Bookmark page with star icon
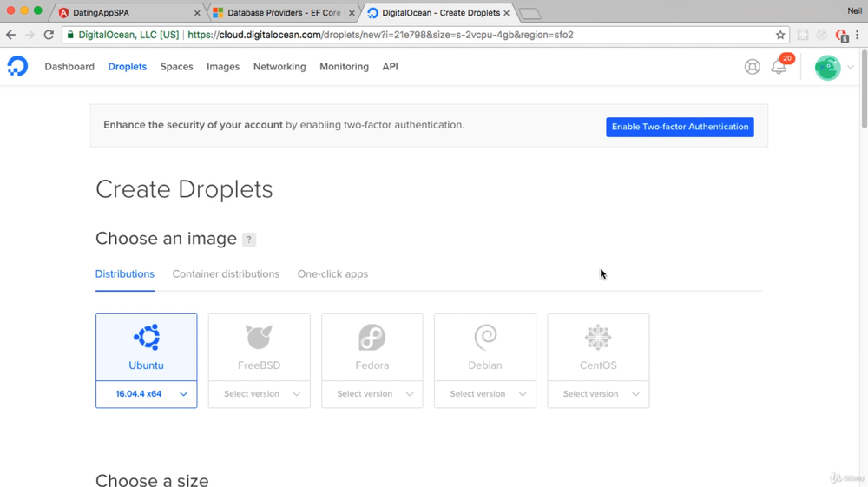Viewport: 868px width, 487px height. (780, 35)
